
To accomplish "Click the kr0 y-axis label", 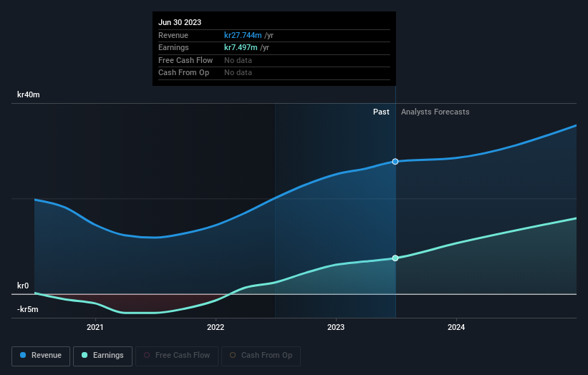I will (x=23, y=286).
